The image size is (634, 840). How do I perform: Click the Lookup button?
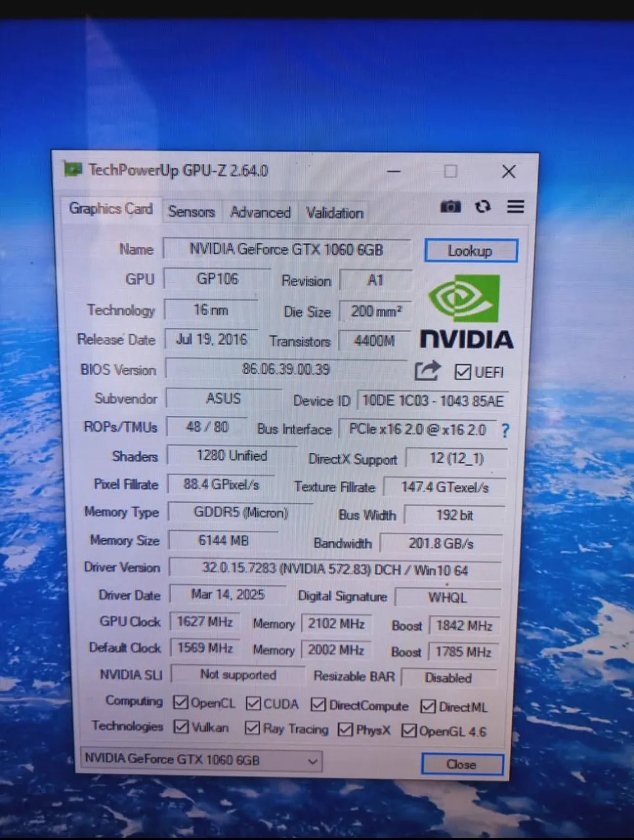[471, 251]
